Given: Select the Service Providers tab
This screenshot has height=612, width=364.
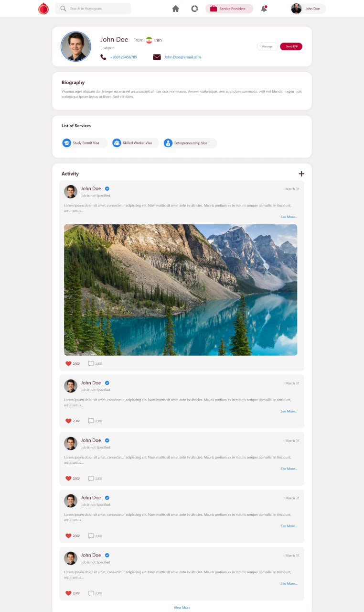Looking at the screenshot, I should click(229, 9).
